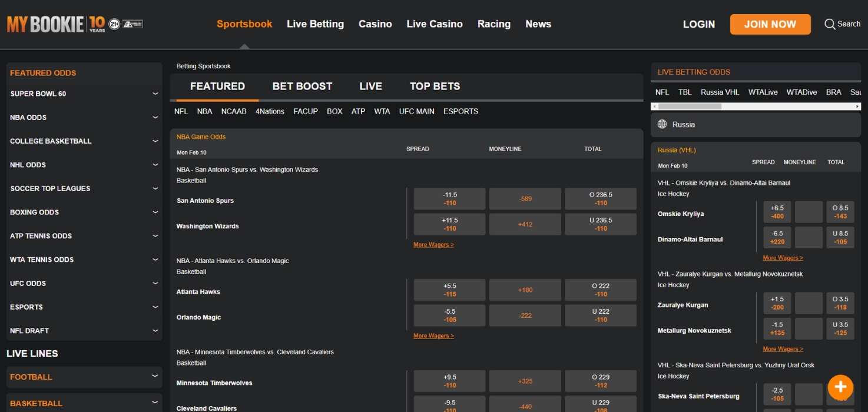Expand Football live lines
Viewport: 868px width, 412px height.
pos(84,377)
